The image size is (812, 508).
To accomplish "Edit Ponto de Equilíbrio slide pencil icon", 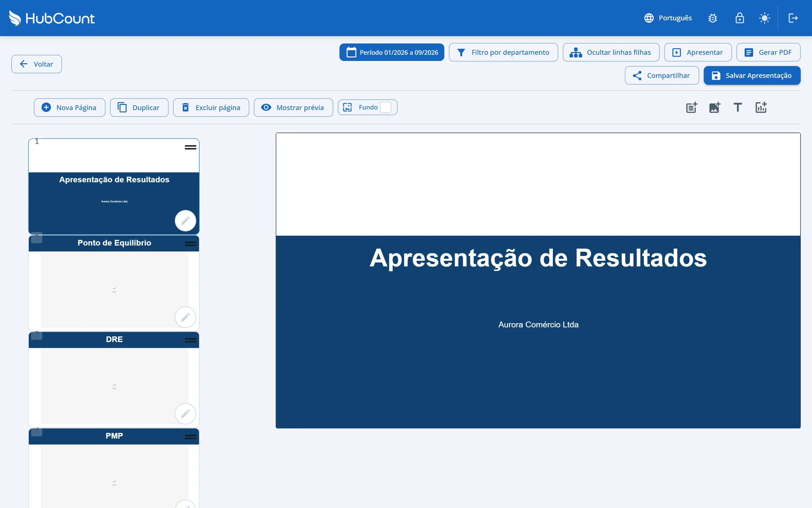I will [x=185, y=317].
